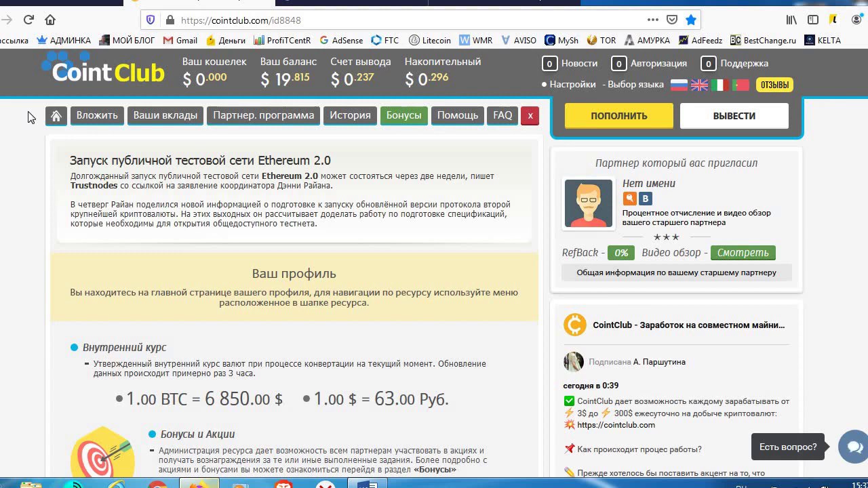Click the yellow ПОПОЛНИТЬ button
This screenshot has height=488, width=868.
tap(619, 116)
